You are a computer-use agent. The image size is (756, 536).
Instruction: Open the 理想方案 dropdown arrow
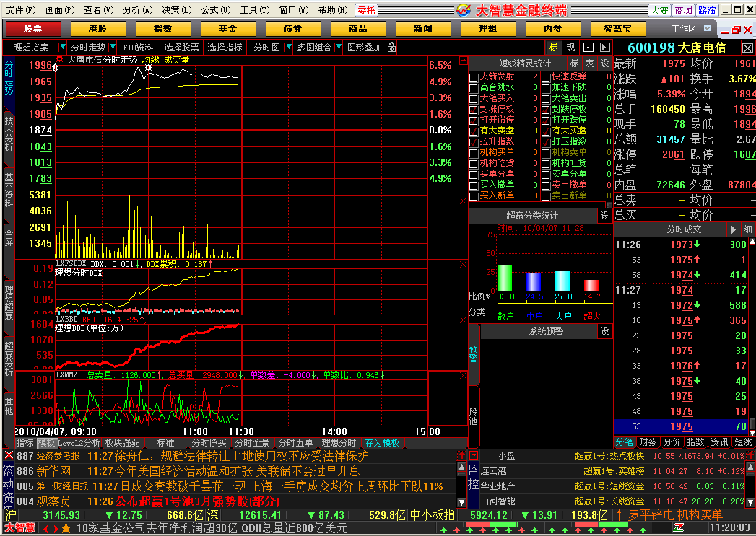pyautogui.click(x=62, y=47)
